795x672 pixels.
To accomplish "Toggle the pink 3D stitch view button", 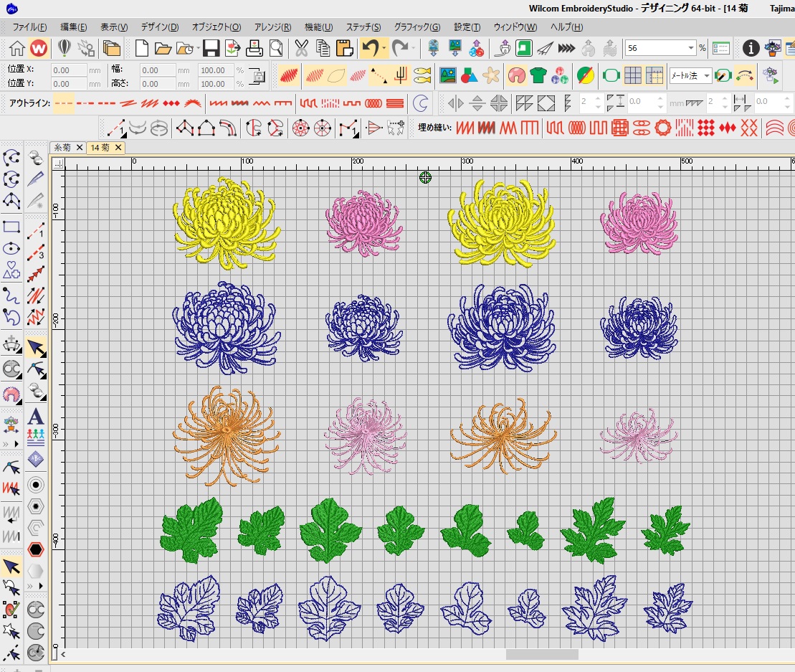I will coord(516,75).
